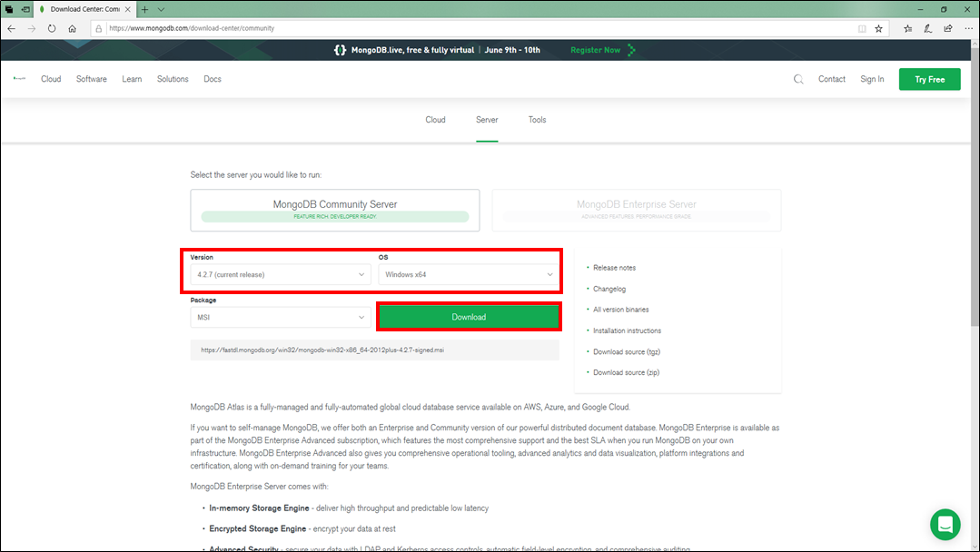The width and height of the screenshot is (980, 552).
Task: Select the Server download tab
Action: tap(487, 120)
